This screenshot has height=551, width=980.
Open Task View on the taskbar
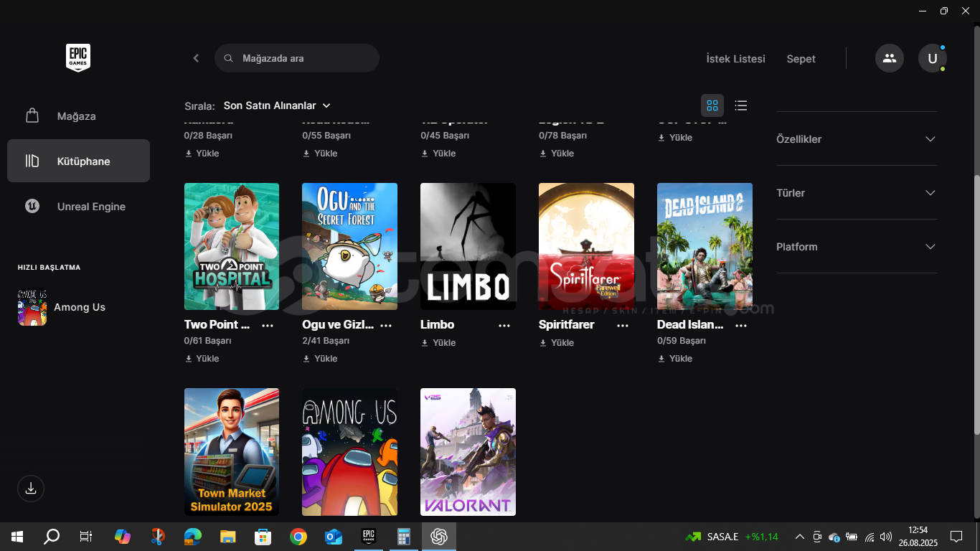(86, 537)
